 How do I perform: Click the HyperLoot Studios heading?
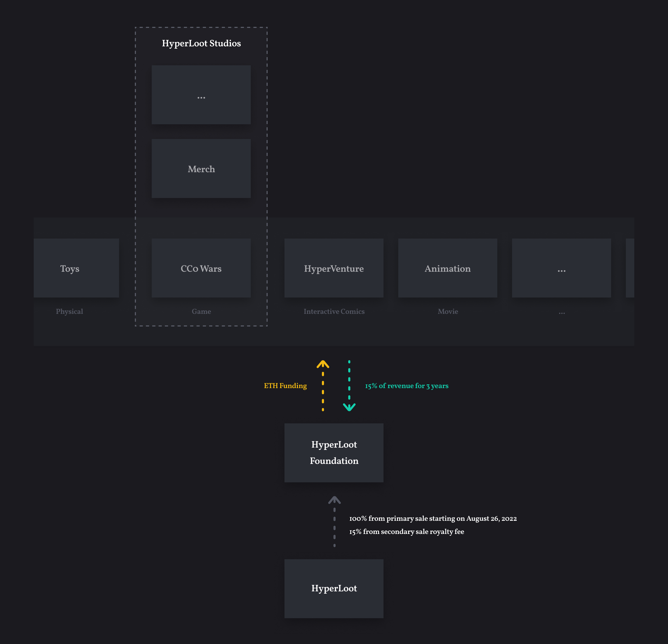[x=202, y=43]
